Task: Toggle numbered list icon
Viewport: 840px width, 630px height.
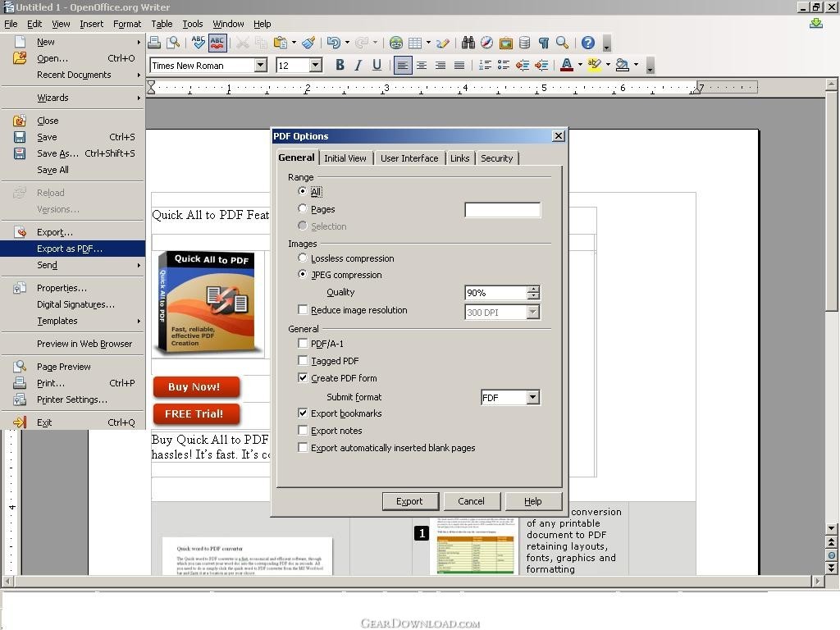Action: pos(485,65)
